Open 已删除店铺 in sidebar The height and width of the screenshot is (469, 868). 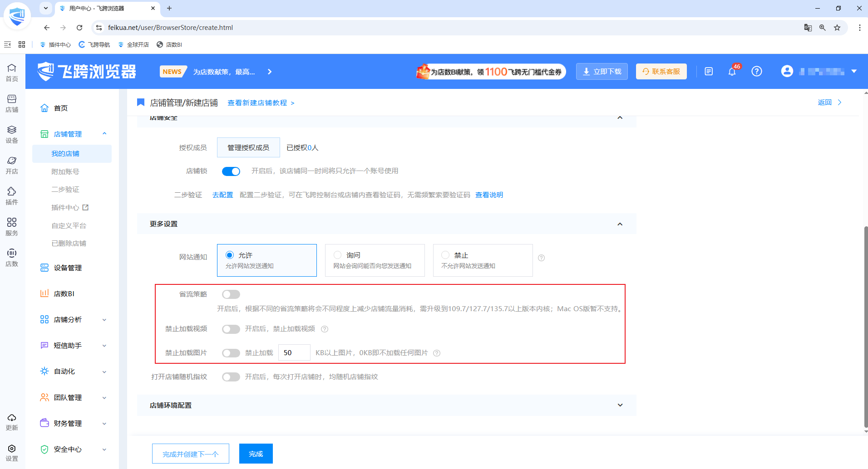(69, 244)
